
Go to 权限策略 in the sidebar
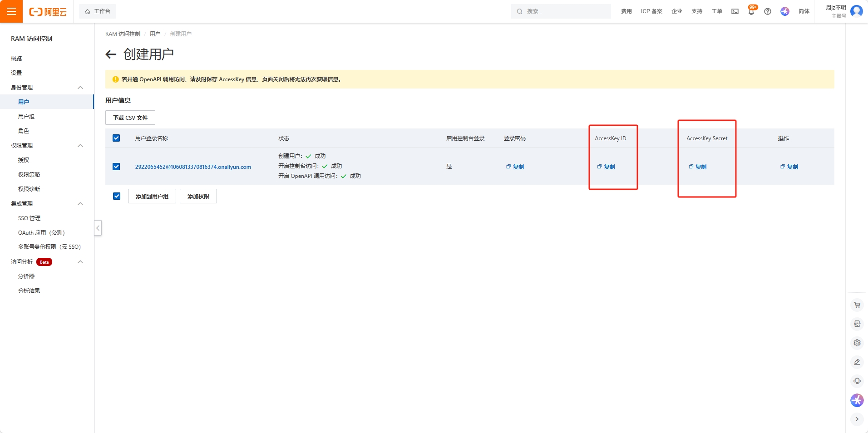29,175
